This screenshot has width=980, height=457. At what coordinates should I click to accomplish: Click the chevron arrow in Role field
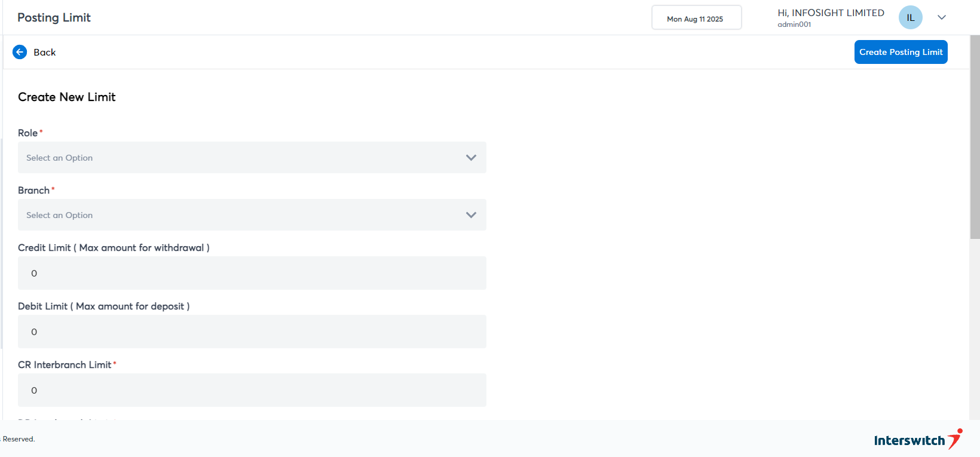tap(471, 158)
